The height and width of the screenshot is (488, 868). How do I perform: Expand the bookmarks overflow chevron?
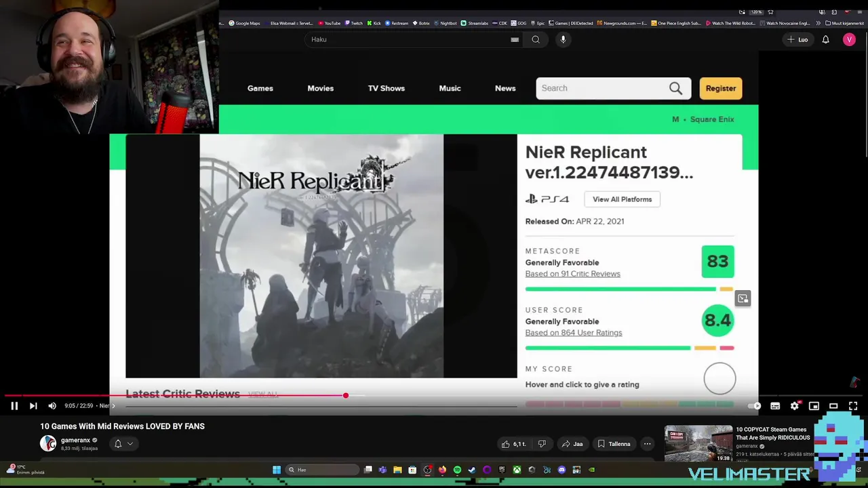[x=818, y=23]
